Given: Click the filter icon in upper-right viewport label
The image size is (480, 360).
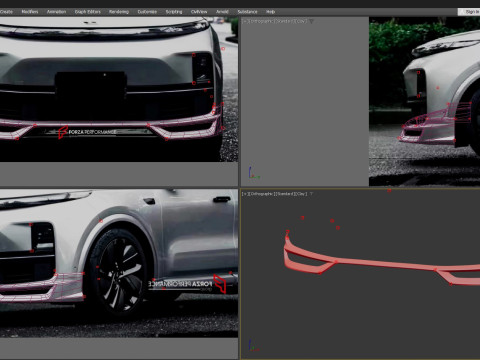Looking at the screenshot, I should click(x=312, y=21).
